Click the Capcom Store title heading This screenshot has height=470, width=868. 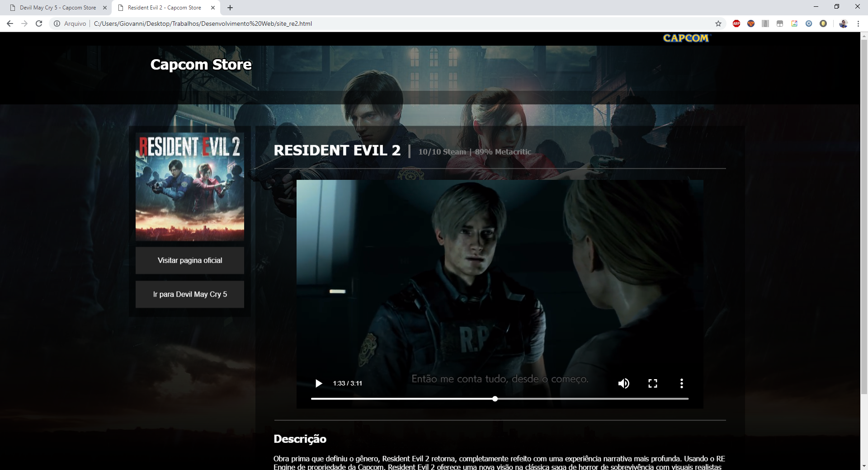[x=201, y=64]
